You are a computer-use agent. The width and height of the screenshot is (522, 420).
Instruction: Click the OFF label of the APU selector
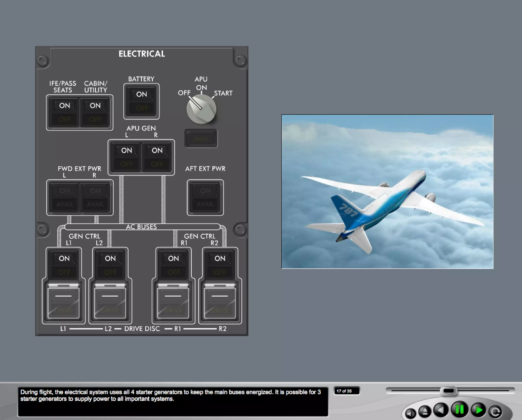(x=184, y=93)
